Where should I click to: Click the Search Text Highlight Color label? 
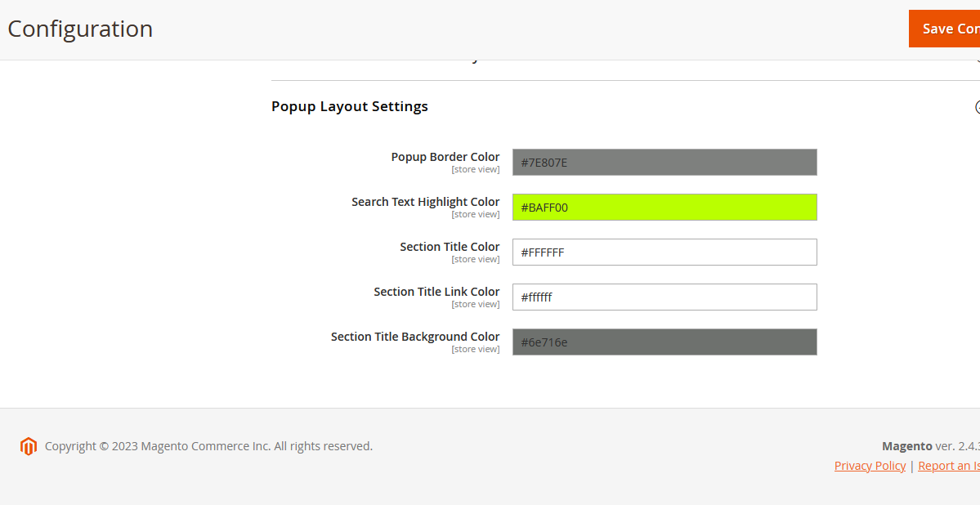[x=426, y=202]
